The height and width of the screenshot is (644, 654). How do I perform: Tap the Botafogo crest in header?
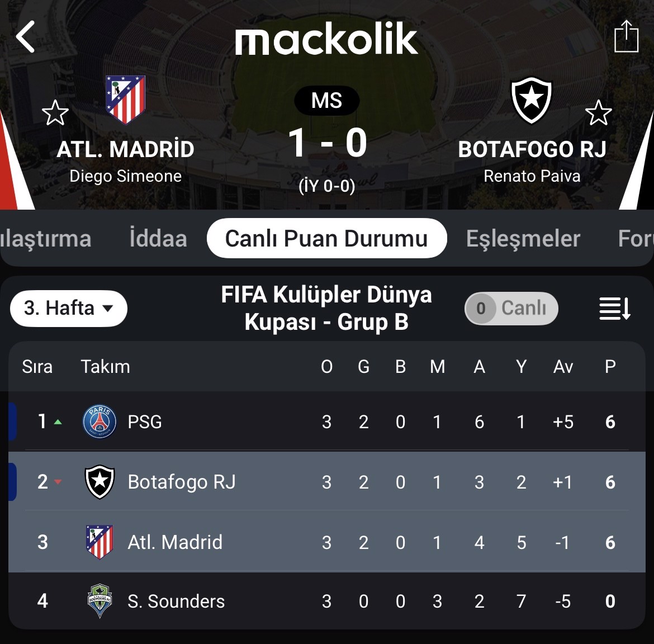tap(532, 100)
